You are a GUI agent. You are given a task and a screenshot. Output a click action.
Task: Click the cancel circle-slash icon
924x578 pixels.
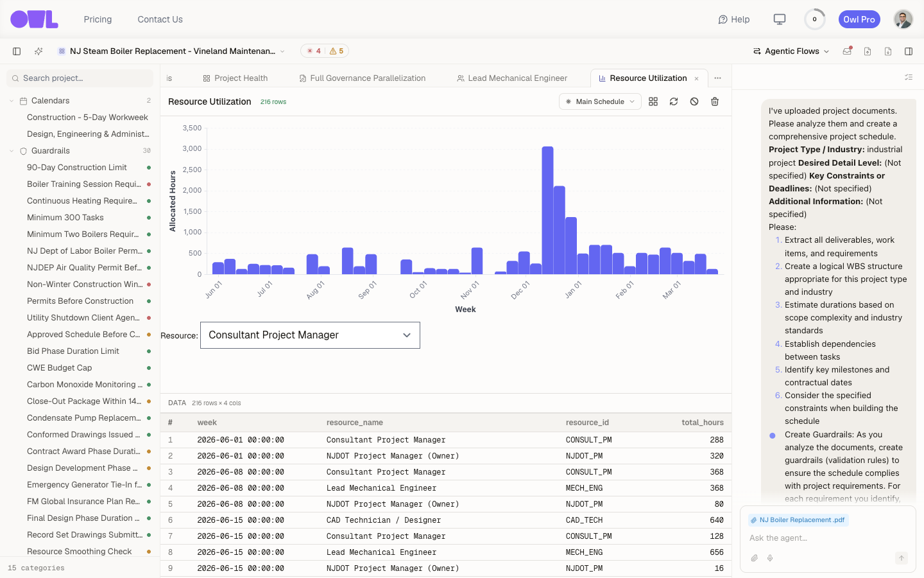[694, 101]
